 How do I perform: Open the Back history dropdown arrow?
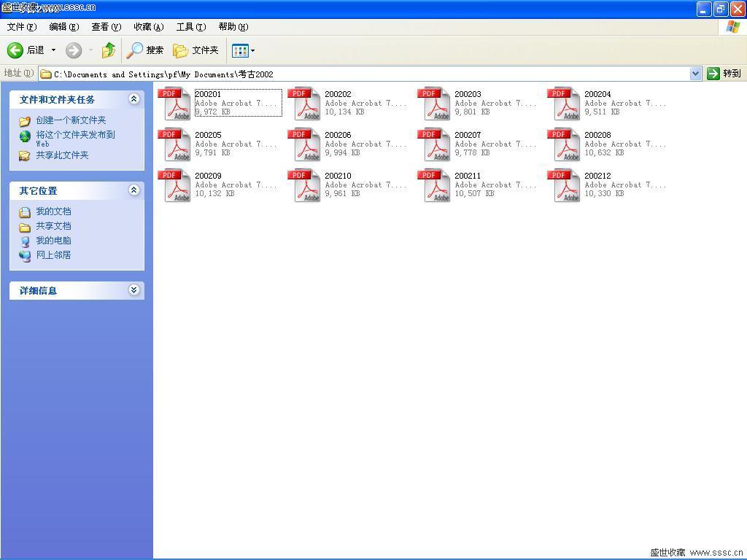[x=53, y=50]
